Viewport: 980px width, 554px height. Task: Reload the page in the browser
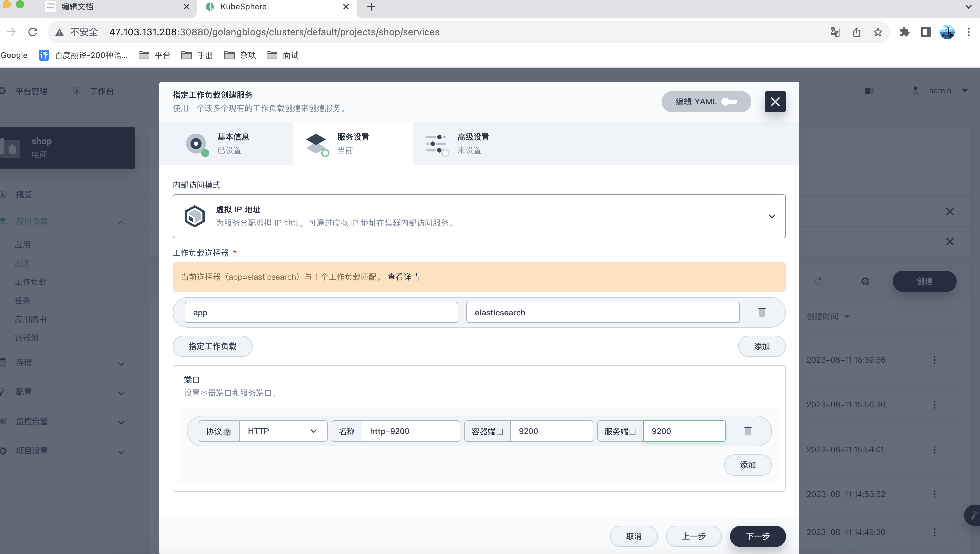point(33,32)
